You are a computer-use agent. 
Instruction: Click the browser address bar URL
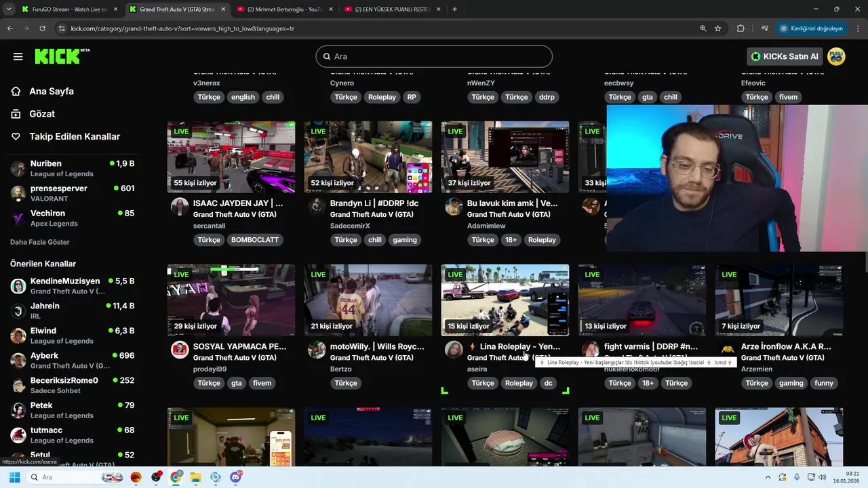click(x=183, y=28)
